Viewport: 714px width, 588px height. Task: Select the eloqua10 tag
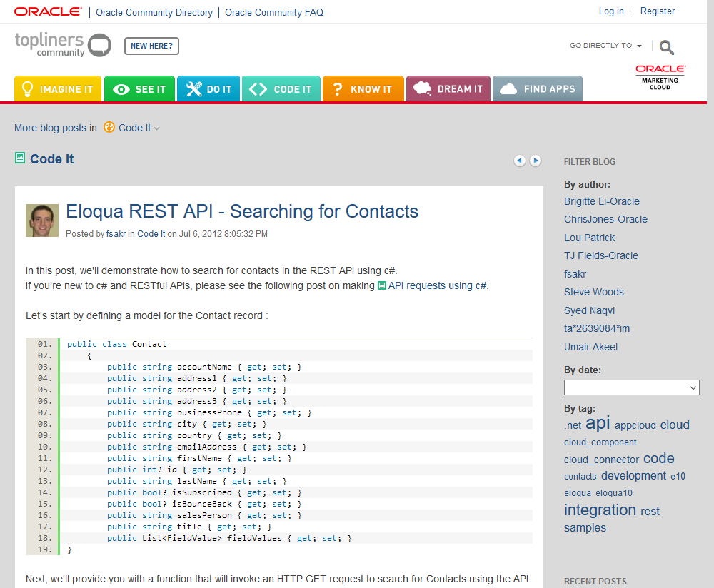coord(614,493)
